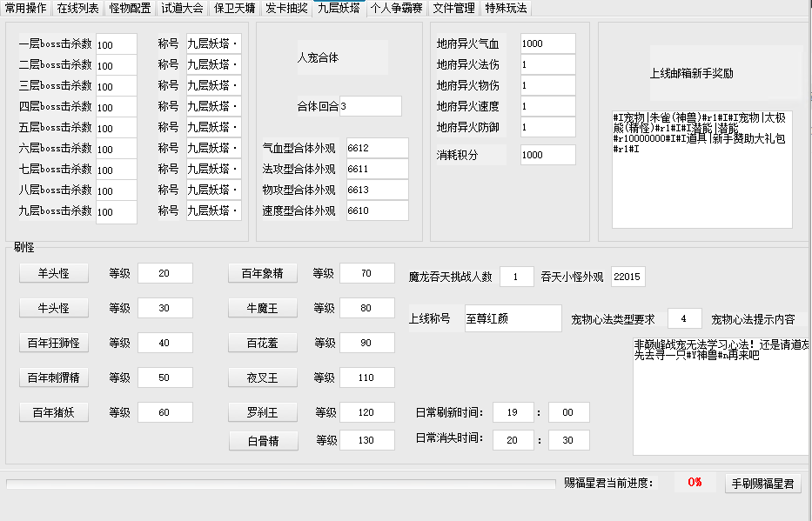Screen dimensions: 812x521
Task: Open the 特殊玩法 tab
Action: 506,9
